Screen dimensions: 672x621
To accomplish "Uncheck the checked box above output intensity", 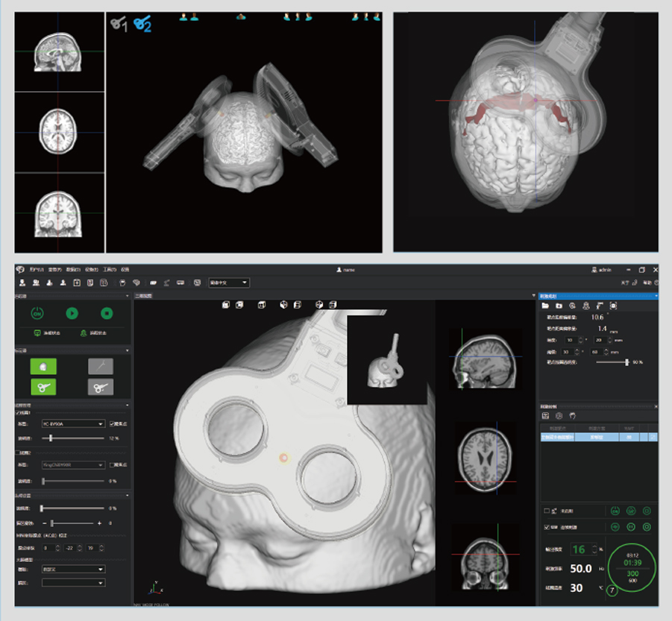I will (546, 526).
